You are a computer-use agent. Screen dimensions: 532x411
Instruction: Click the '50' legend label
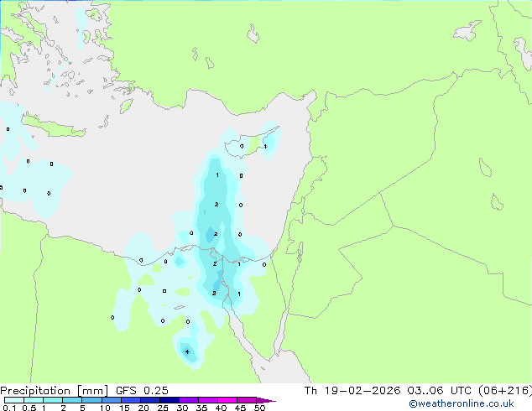259,408
